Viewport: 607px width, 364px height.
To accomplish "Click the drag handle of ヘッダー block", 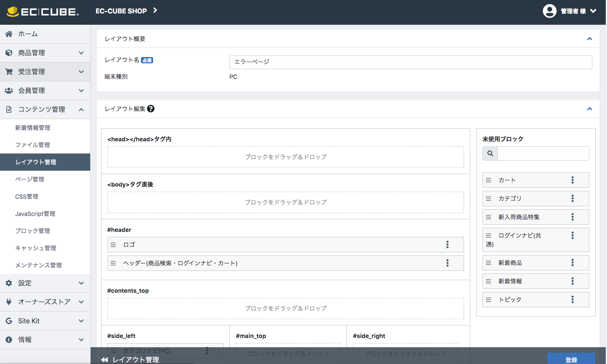I will pyautogui.click(x=113, y=263).
